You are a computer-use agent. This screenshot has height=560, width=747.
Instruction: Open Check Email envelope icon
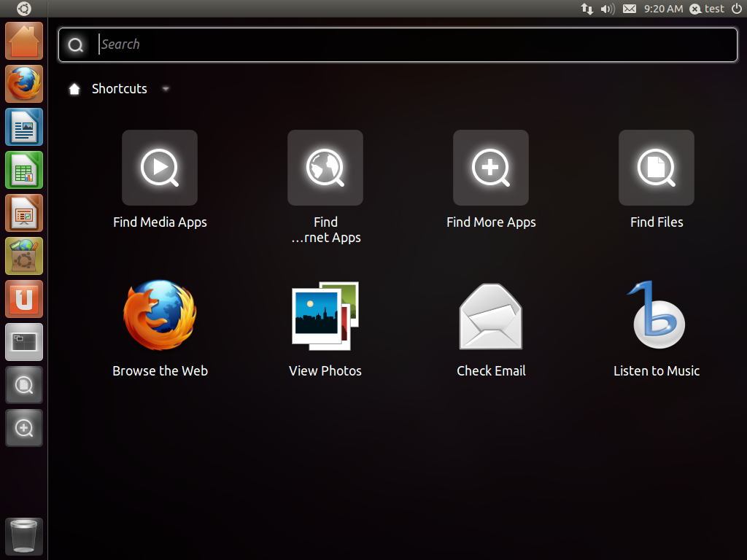click(x=491, y=316)
